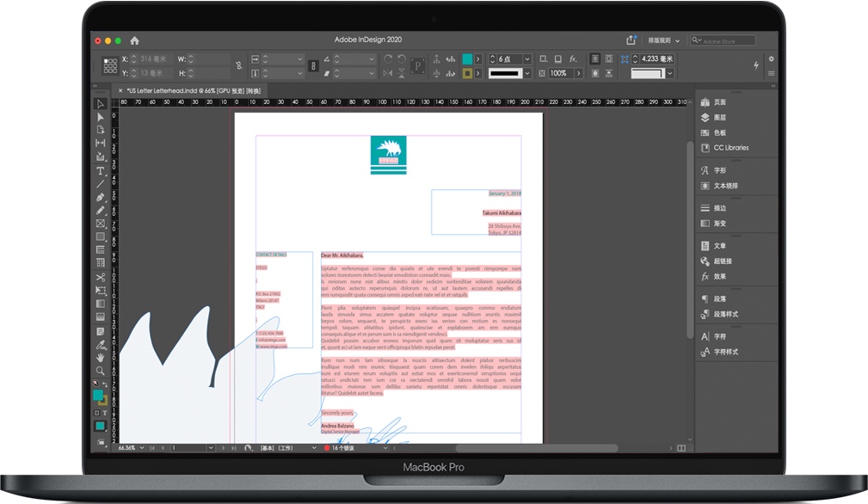
Task: Open the Share document icon
Action: point(631,40)
